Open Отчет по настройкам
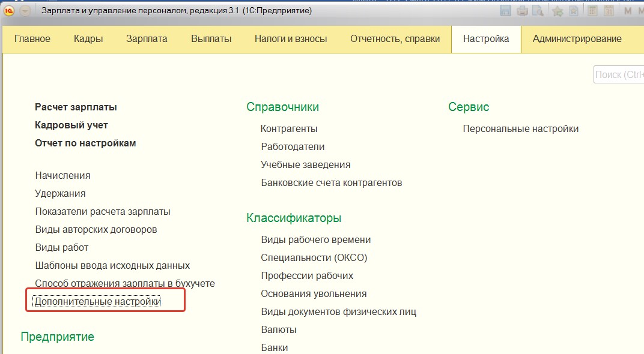The image size is (644, 354). pyautogui.click(x=85, y=143)
